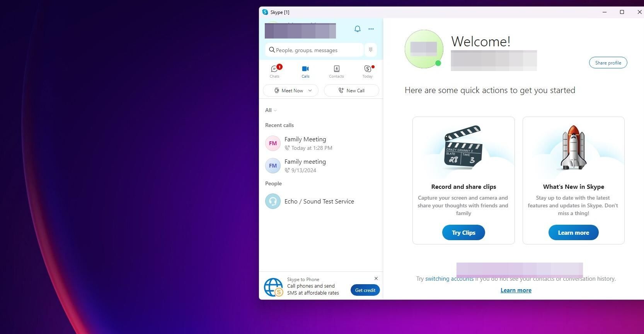The image size is (644, 334).
Task: Open the dial pad
Action: [371, 50]
